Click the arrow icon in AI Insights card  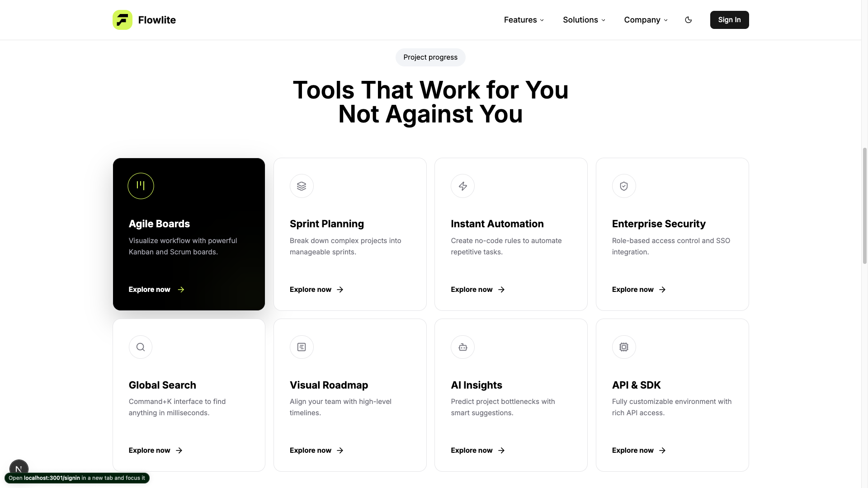pyautogui.click(x=501, y=450)
